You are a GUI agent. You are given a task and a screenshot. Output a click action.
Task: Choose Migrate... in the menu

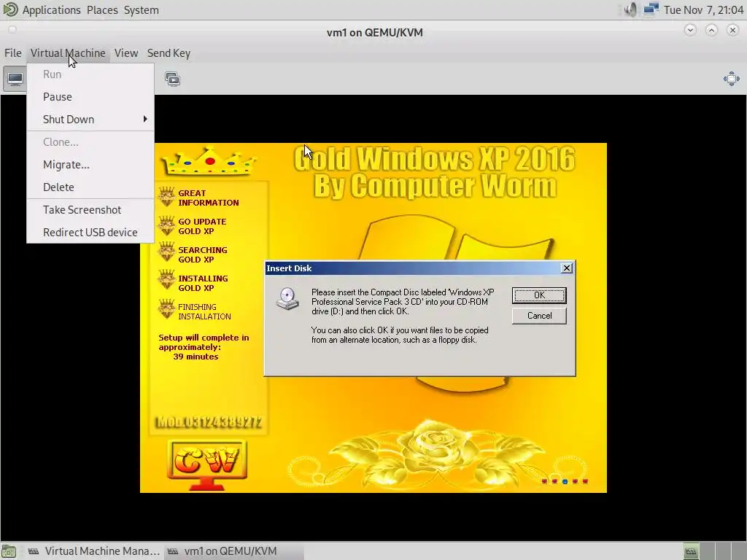pos(90,164)
